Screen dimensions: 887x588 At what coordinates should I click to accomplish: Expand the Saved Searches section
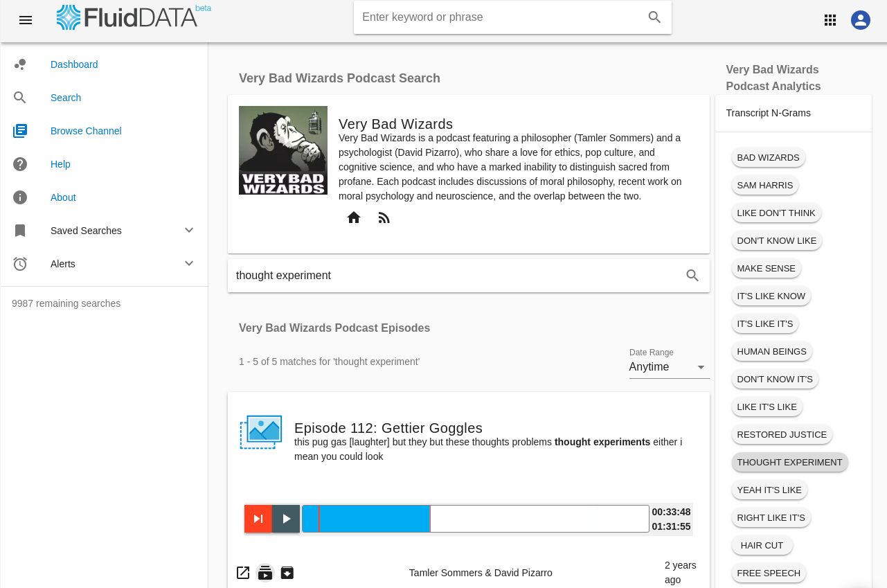[189, 231]
